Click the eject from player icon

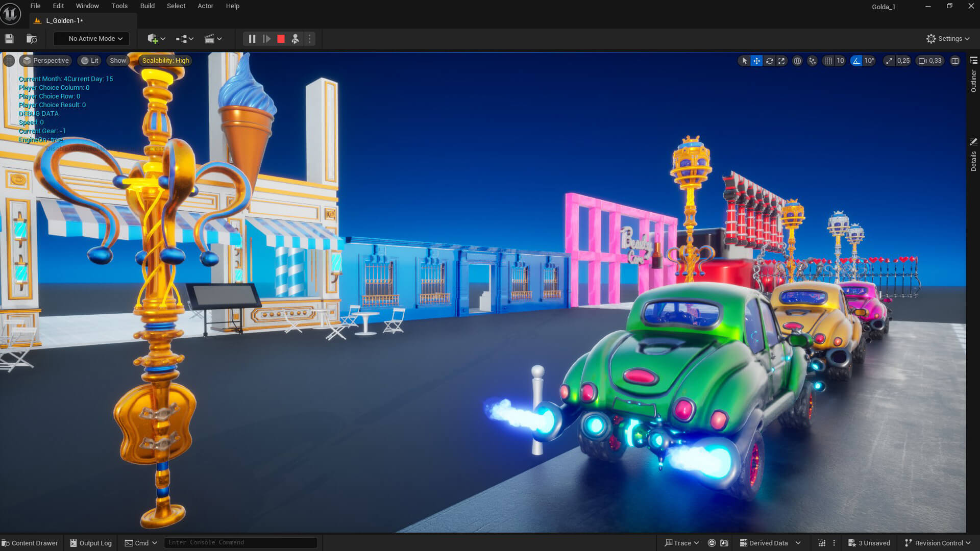295,39
